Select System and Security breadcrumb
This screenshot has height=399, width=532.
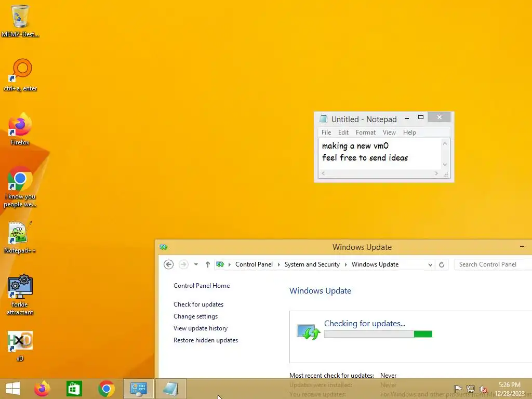point(312,264)
